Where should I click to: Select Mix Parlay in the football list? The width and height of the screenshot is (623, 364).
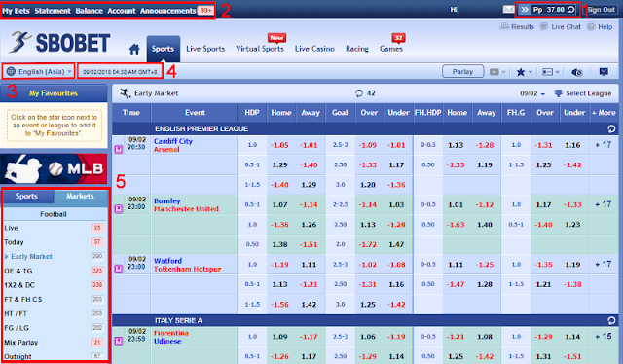click(21, 343)
